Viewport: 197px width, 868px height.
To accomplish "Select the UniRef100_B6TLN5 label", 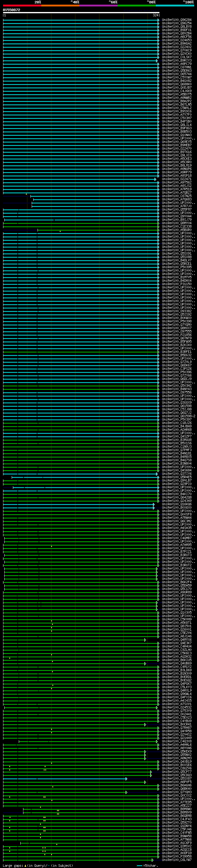I will coord(177,104).
